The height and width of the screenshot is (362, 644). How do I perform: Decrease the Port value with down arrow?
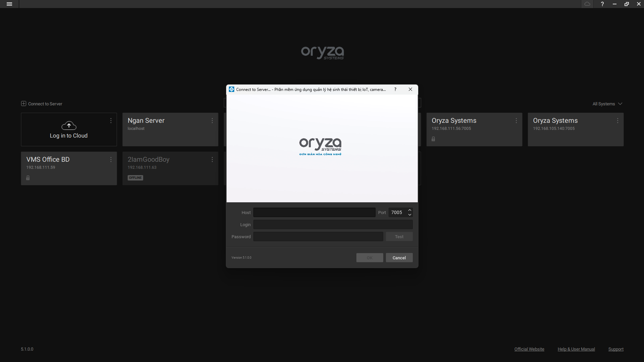tap(410, 215)
